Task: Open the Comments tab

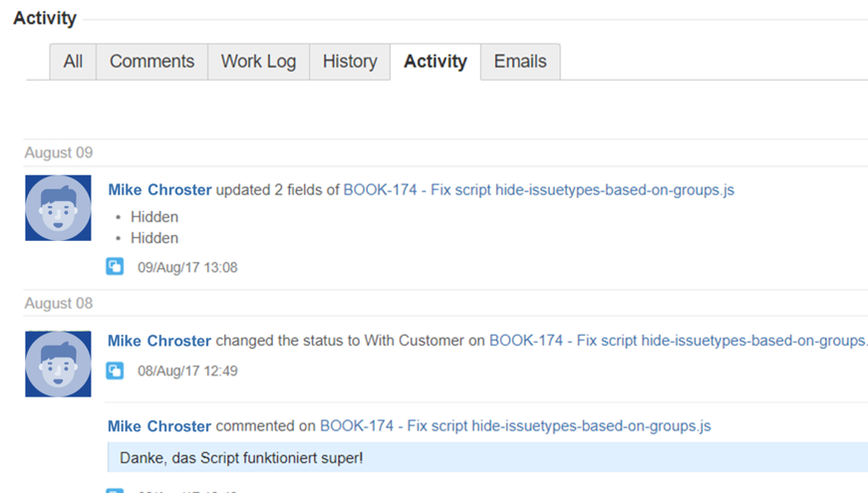Action: [151, 62]
